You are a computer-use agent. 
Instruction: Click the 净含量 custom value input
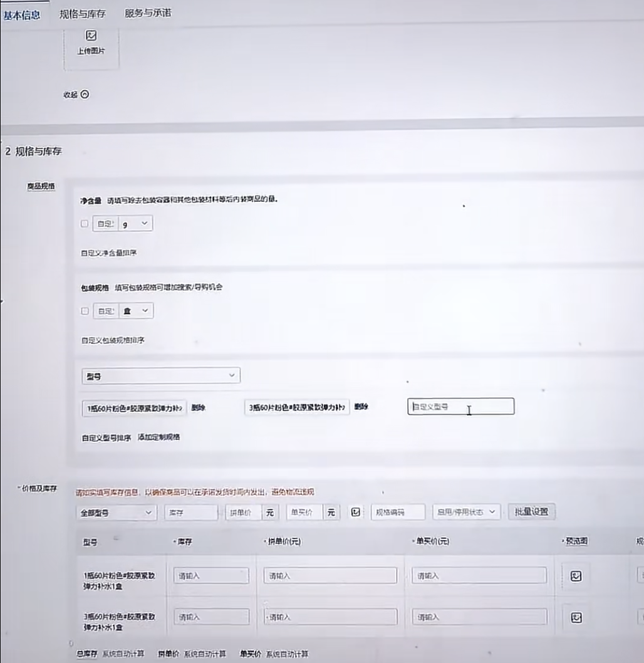tap(106, 224)
